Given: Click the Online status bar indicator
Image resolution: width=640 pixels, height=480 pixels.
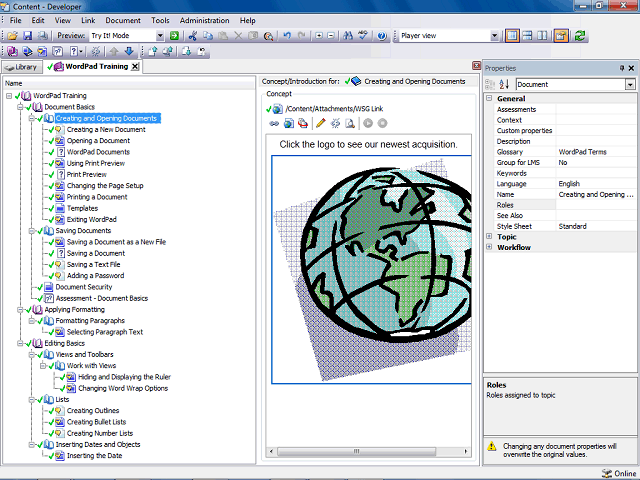Looking at the screenshot, I should tap(619, 473).
